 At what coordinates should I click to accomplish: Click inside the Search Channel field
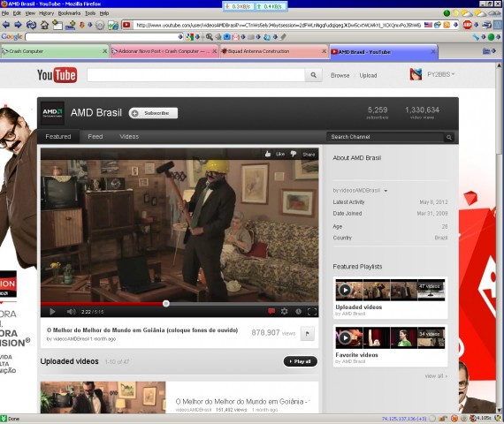point(386,137)
